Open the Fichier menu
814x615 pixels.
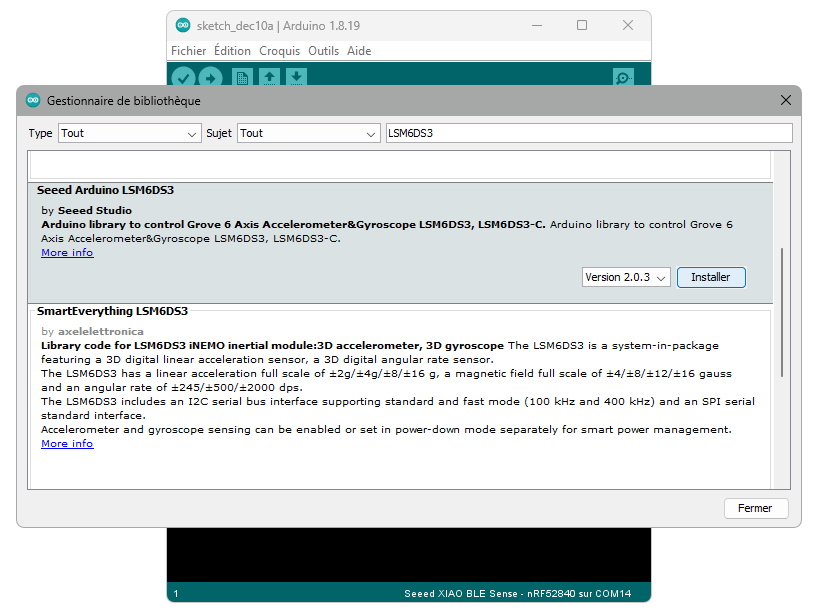188,51
